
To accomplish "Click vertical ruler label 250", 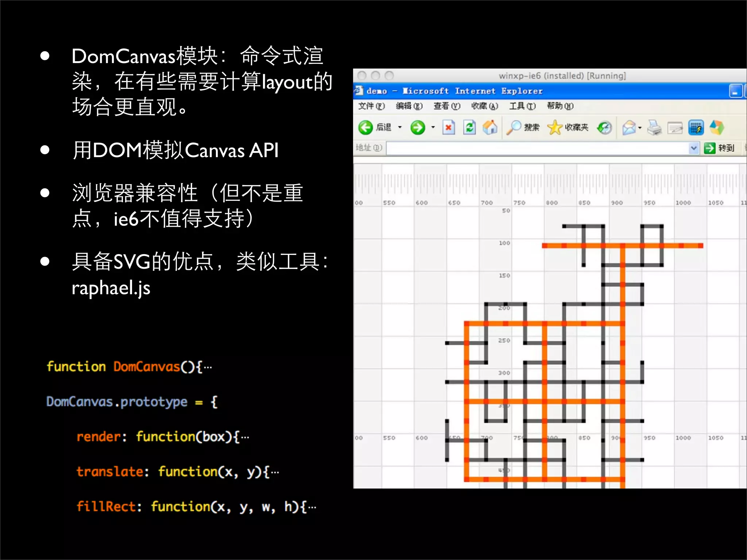I will 504,341.
